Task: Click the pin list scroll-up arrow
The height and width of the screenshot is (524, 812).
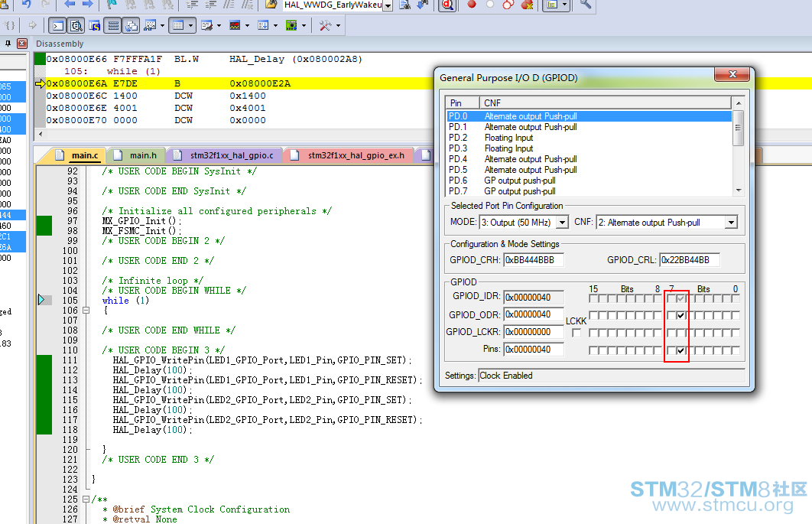Action: [x=739, y=103]
